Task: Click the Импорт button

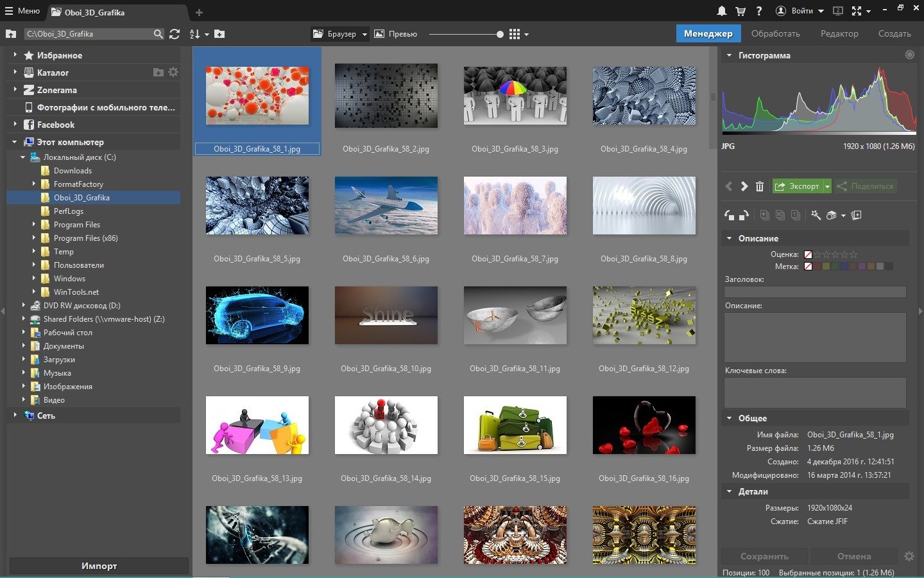Action: 99,566
